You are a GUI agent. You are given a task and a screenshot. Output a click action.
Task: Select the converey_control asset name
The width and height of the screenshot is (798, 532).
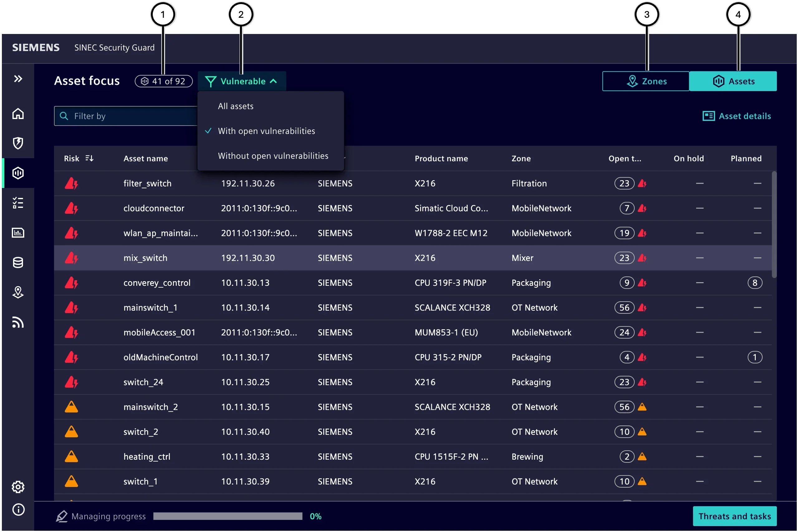point(157,283)
